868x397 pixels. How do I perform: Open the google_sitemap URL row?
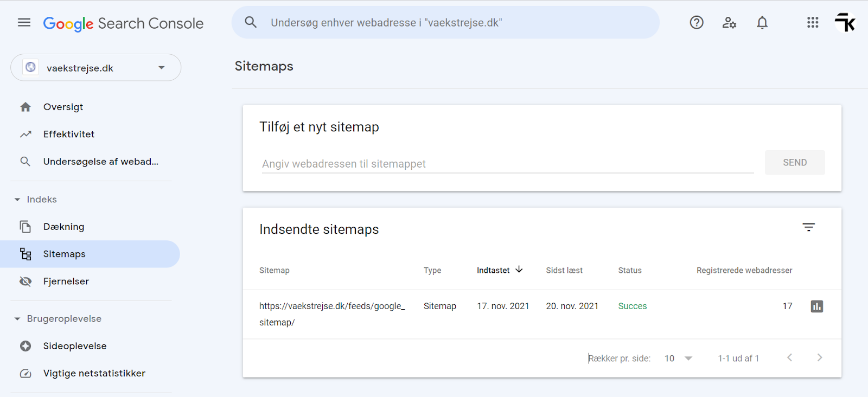[x=332, y=314]
